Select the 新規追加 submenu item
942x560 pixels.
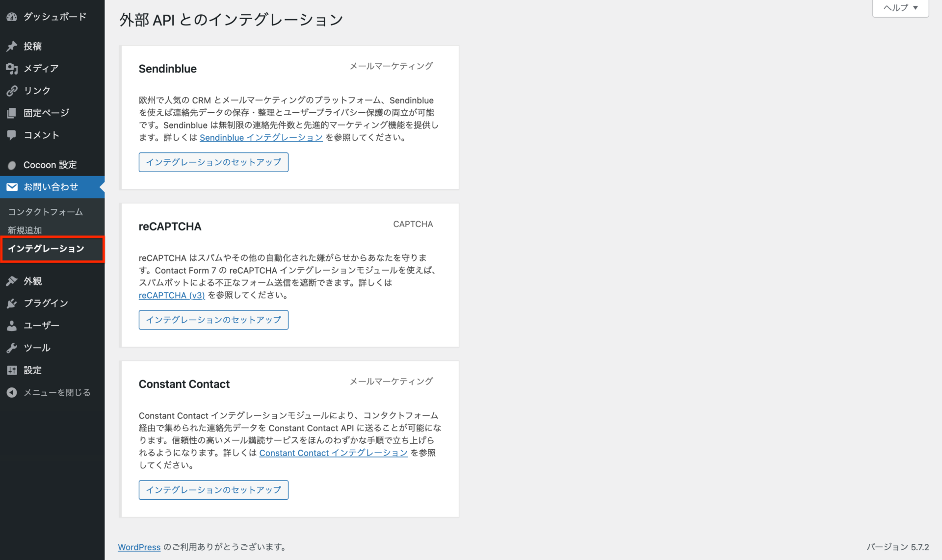click(25, 230)
